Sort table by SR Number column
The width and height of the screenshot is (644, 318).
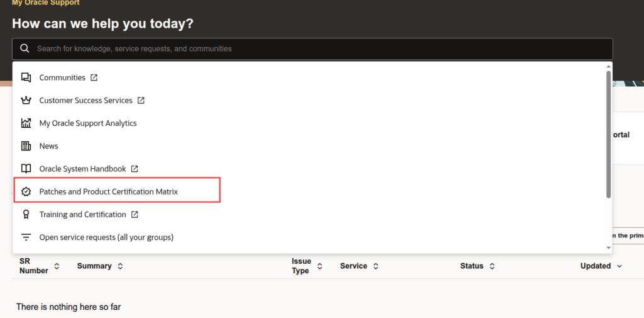[x=57, y=266]
